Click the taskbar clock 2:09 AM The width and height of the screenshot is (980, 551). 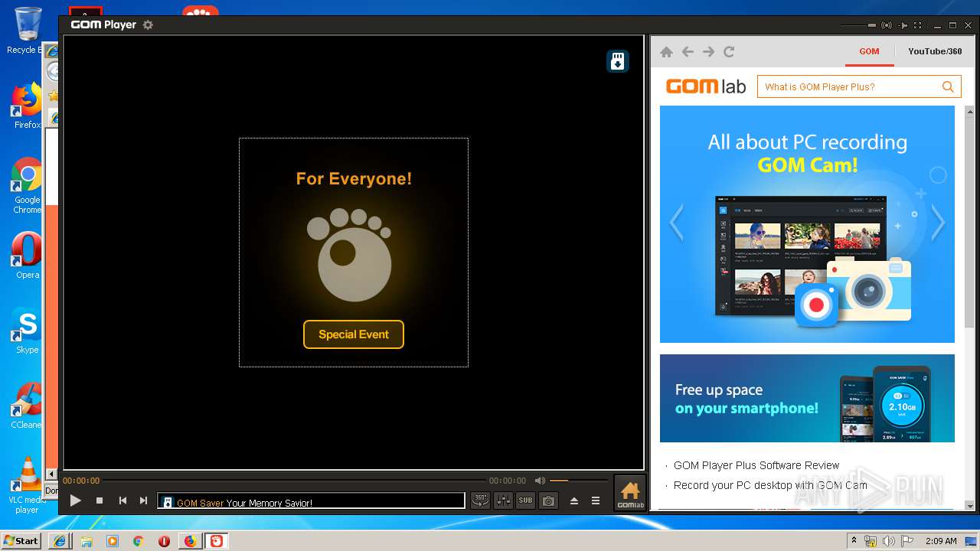pos(941,541)
